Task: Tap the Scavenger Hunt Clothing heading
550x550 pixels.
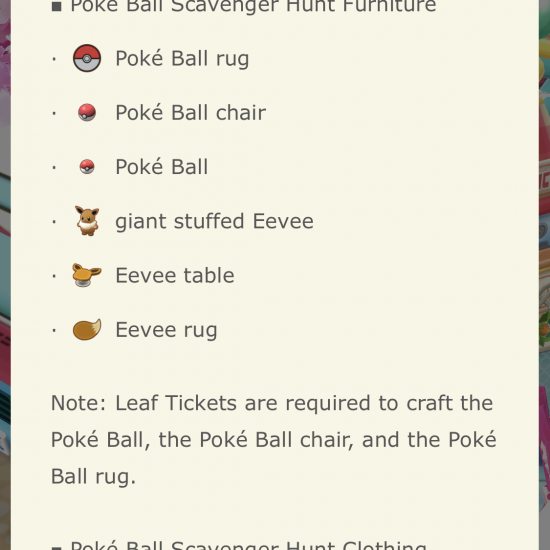Action: tap(249, 544)
